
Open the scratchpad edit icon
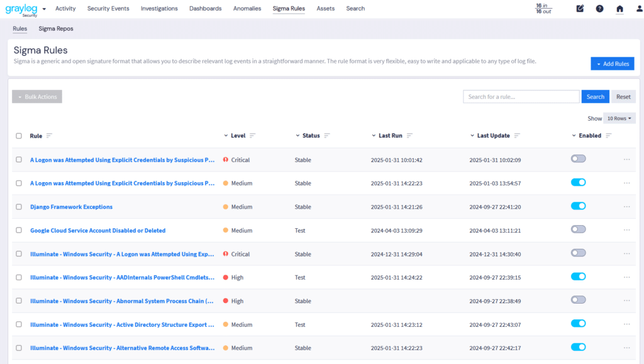(580, 8)
